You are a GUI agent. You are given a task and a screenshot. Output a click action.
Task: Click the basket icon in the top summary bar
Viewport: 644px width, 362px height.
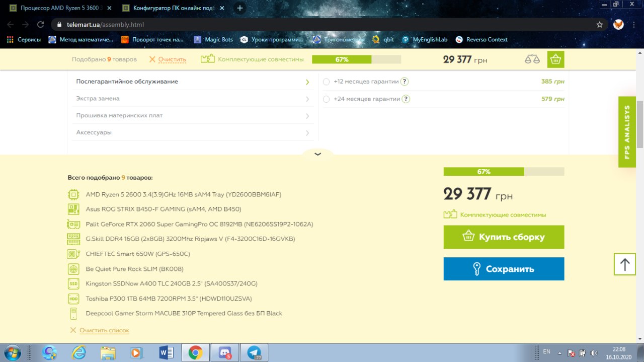(555, 59)
